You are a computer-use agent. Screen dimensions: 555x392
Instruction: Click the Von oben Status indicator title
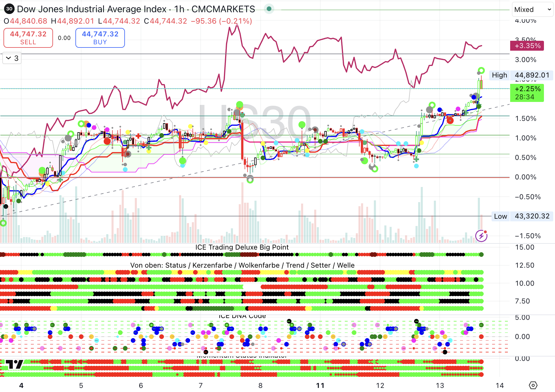click(242, 265)
